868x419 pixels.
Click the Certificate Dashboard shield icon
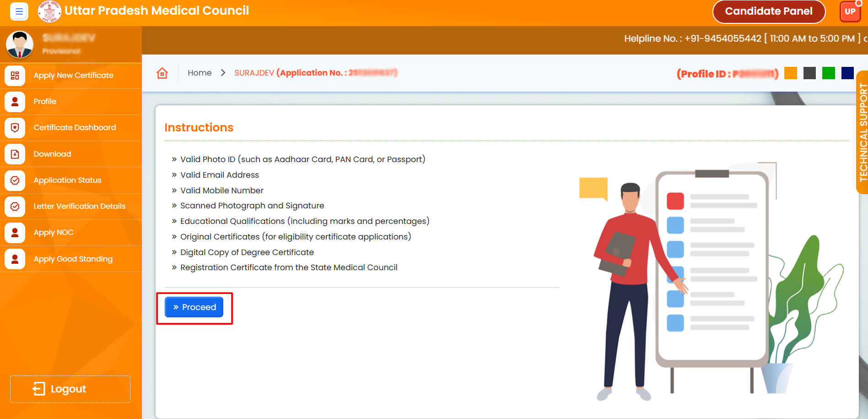point(15,128)
